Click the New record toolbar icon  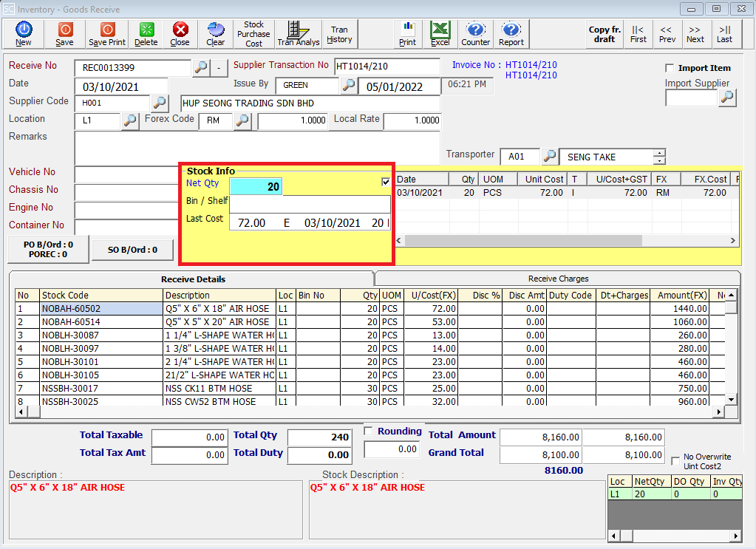click(23, 34)
